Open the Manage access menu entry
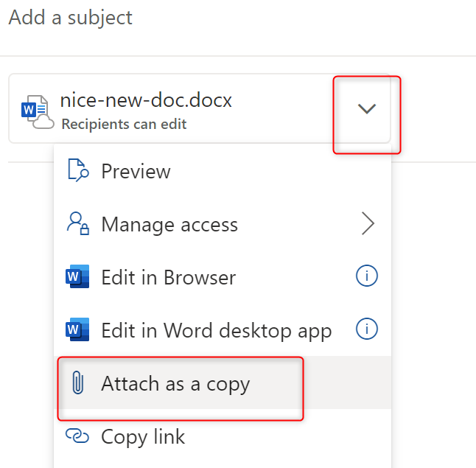Image resolution: width=476 pixels, height=468 pixels. pyautogui.click(x=169, y=224)
